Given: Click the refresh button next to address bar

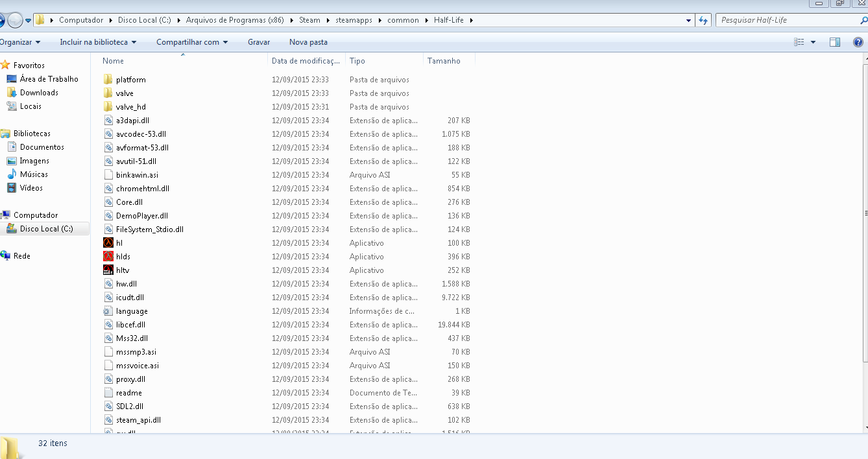Looking at the screenshot, I should (703, 20).
